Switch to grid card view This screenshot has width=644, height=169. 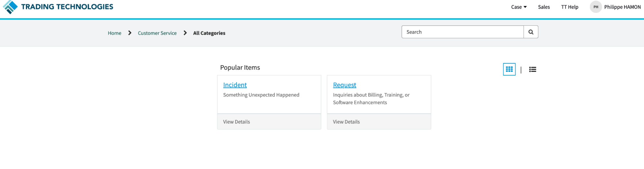pos(509,69)
